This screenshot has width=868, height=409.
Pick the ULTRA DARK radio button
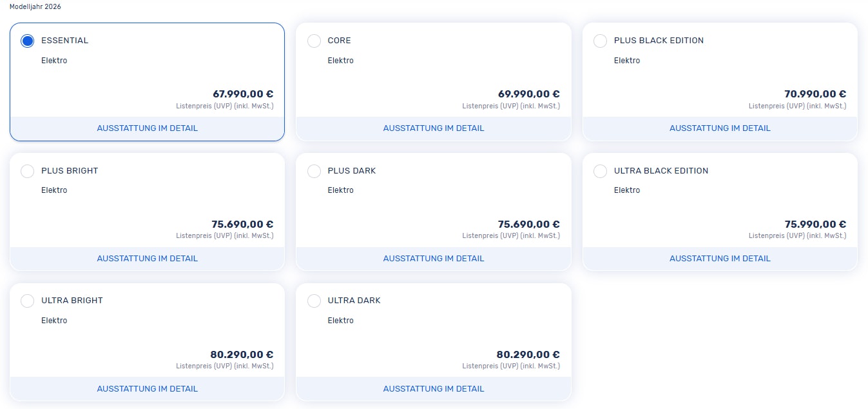[314, 301]
